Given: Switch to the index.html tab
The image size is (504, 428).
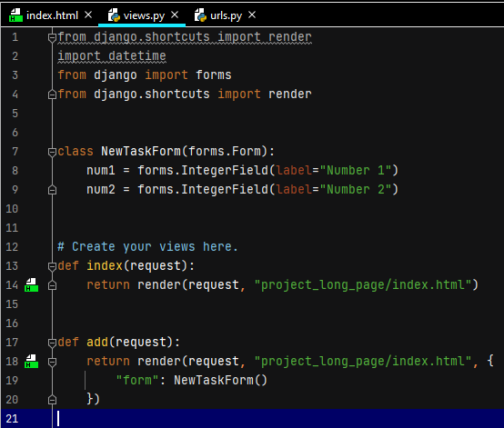Looking at the screenshot, I should [52, 15].
